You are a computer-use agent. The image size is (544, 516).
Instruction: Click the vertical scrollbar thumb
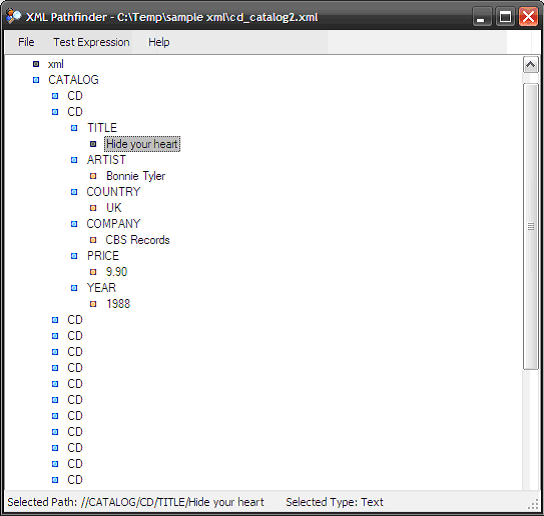pyautogui.click(x=530, y=227)
